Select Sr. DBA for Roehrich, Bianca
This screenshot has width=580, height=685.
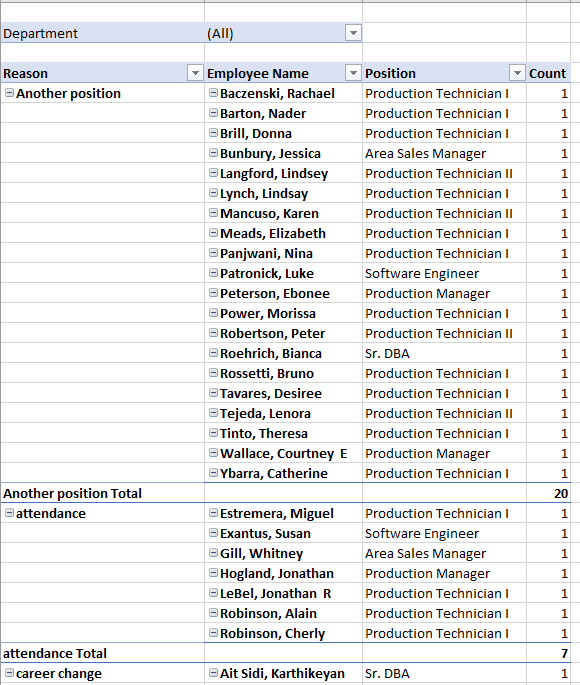444,353
